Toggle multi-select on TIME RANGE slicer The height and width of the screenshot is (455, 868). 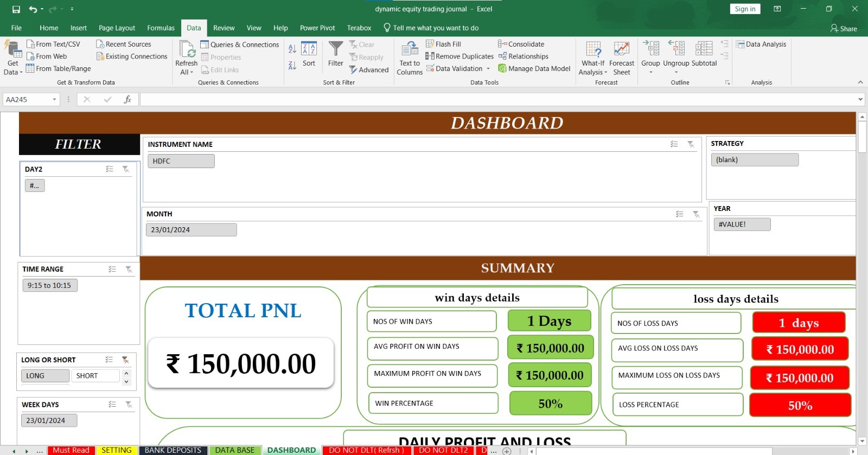(112, 269)
